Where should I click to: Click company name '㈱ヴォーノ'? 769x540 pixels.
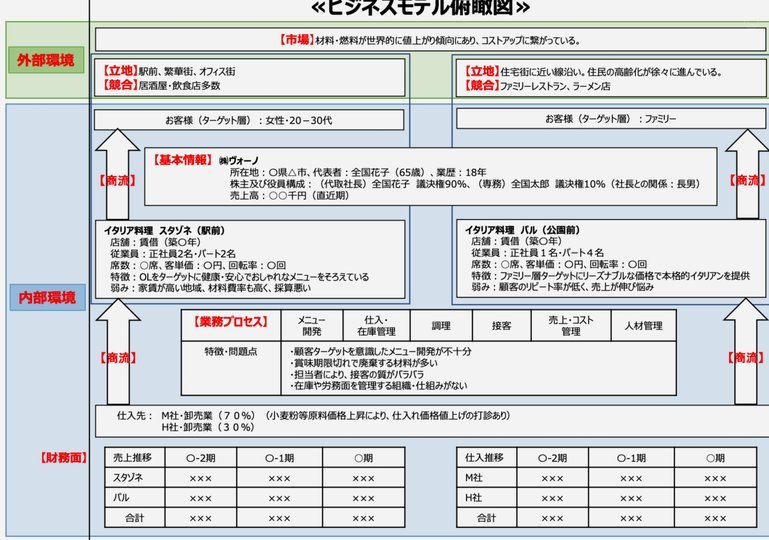[x=238, y=161]
